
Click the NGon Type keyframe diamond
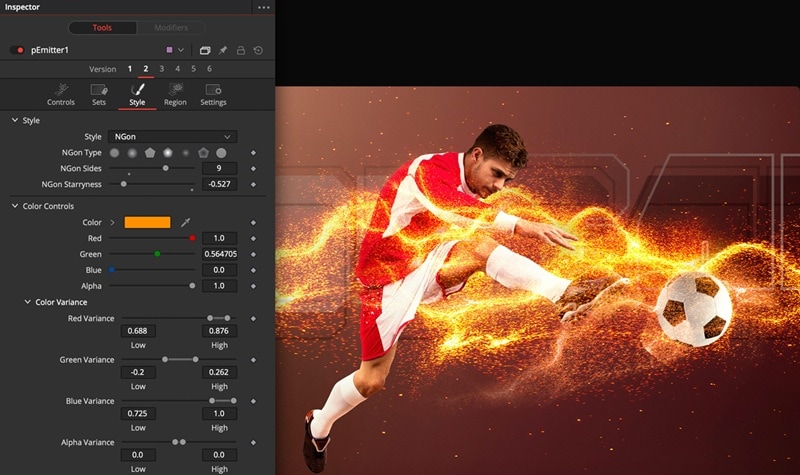pyautogui.click(x=253, y=153)
